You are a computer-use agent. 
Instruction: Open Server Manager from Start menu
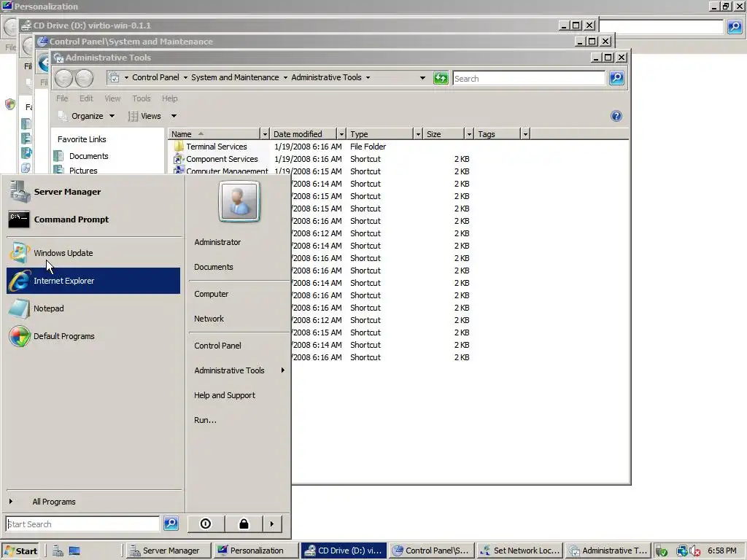(93, 192)
